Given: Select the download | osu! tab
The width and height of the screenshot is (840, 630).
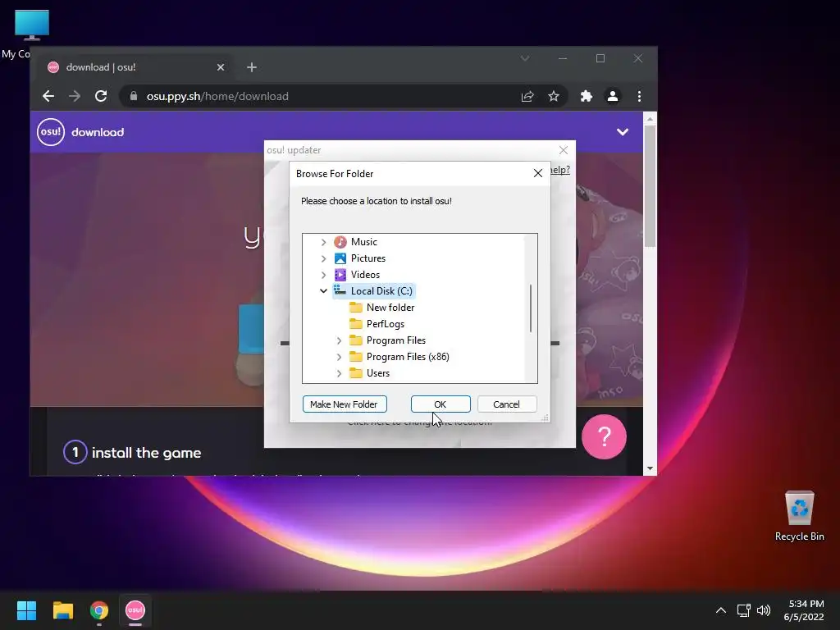Looking at the screenshot, I should (x=135, y=67).
